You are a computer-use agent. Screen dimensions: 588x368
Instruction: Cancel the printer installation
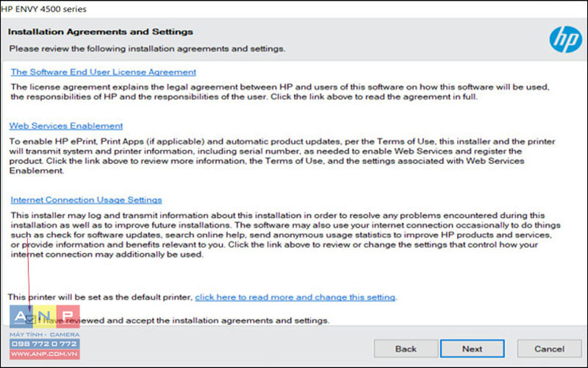(549, 349)
